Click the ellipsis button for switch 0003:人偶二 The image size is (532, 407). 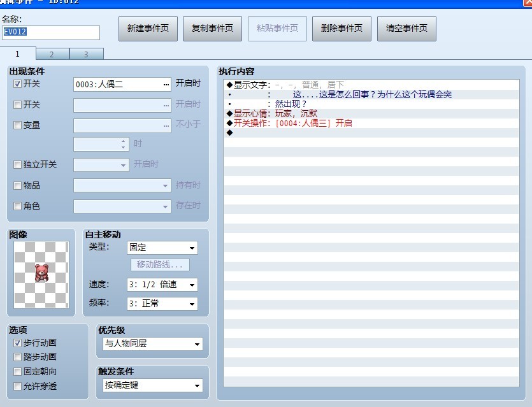[x=166, y=85]
